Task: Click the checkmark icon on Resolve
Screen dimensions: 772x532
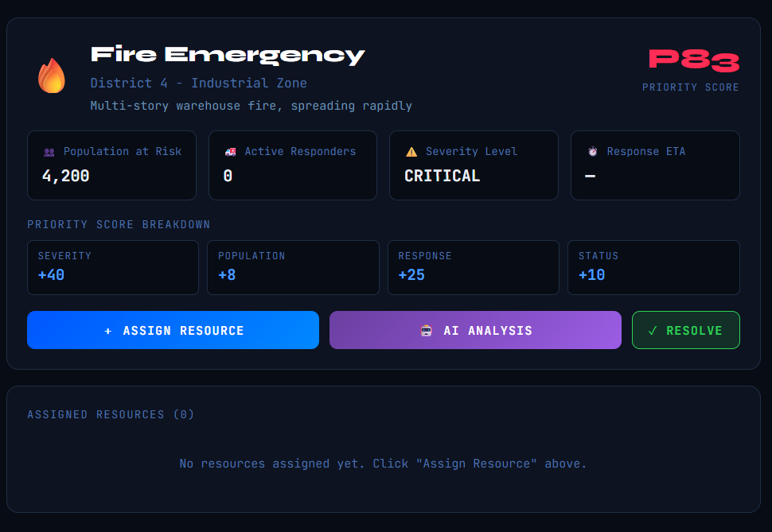Action: 653,331
